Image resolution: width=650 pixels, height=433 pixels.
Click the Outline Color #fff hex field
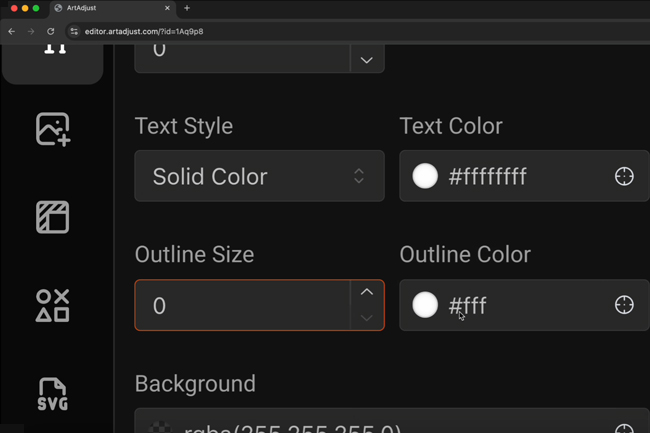click(520, 305)
